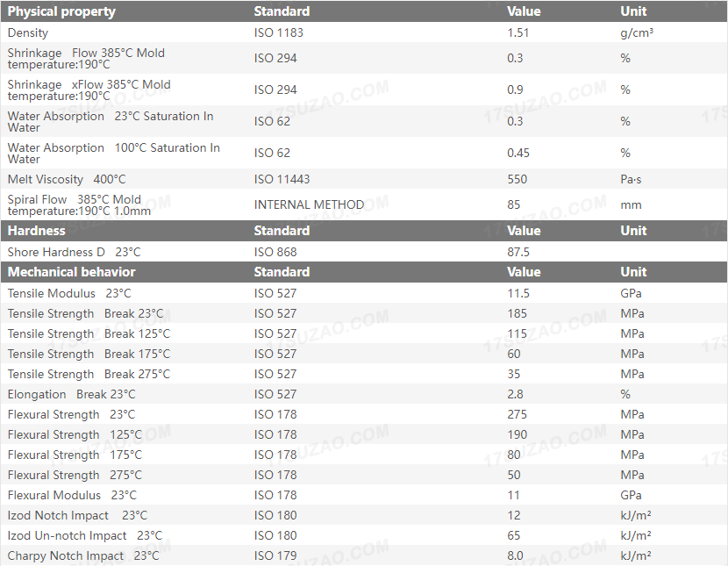Click the Hardness section header

(x=36, y=231)
